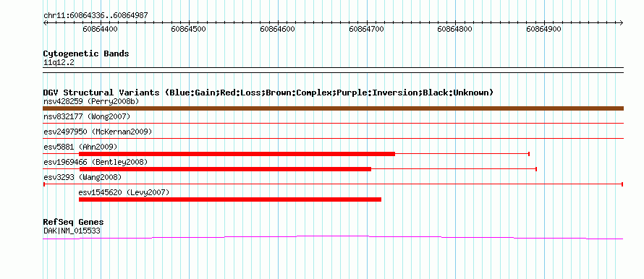Click ruler position label 60864900
The image size is (644, 279).
pyautogui.click(x=544, y=29)
